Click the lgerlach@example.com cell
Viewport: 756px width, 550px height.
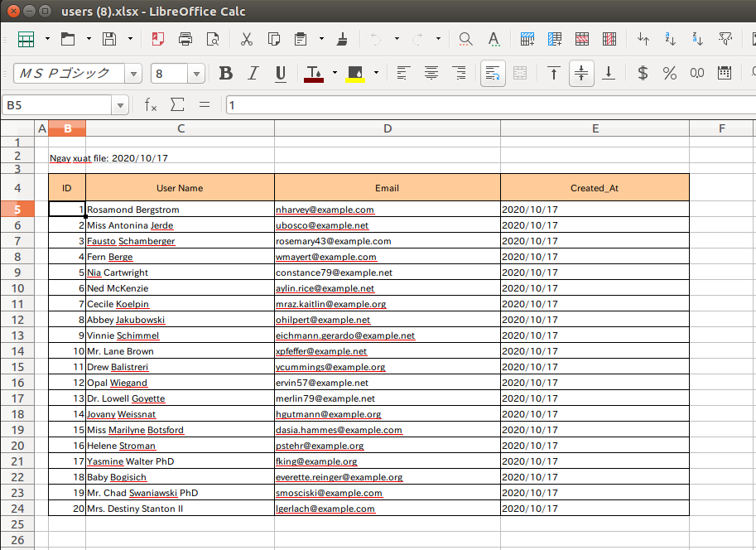(x=388, y=509)
